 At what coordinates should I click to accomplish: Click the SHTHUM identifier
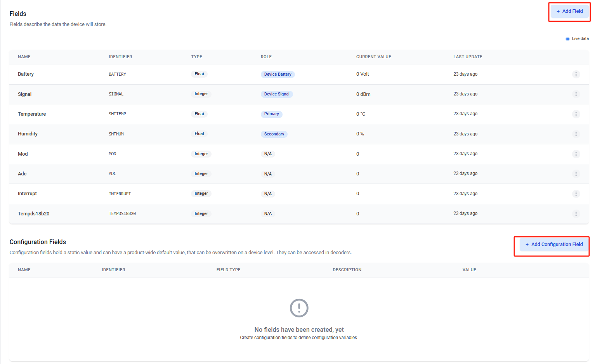coord(116,134)
